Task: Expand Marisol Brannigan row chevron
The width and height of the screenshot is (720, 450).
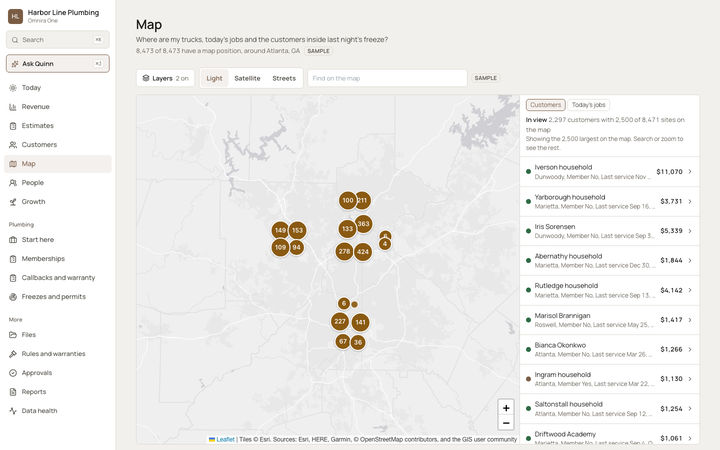Action: click(x=690, y=320)
